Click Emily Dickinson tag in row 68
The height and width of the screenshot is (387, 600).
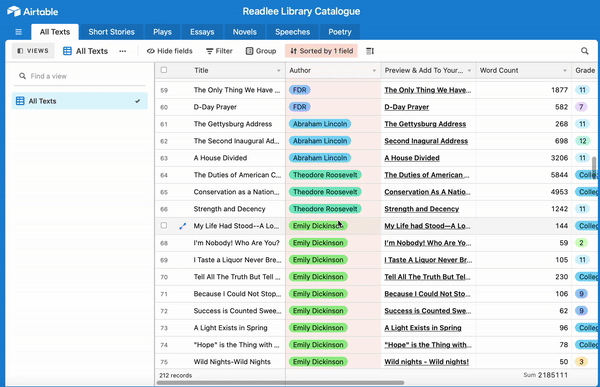click(x=318, y=243)
